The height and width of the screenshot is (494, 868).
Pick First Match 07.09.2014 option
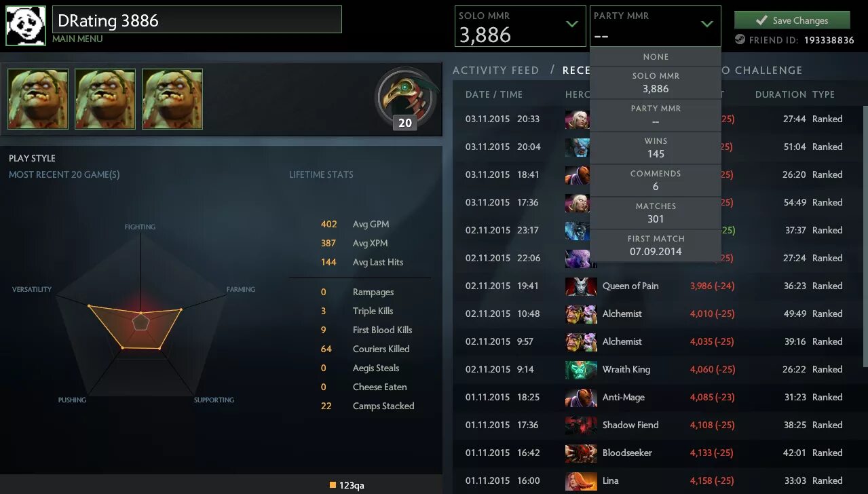[656, 246]
